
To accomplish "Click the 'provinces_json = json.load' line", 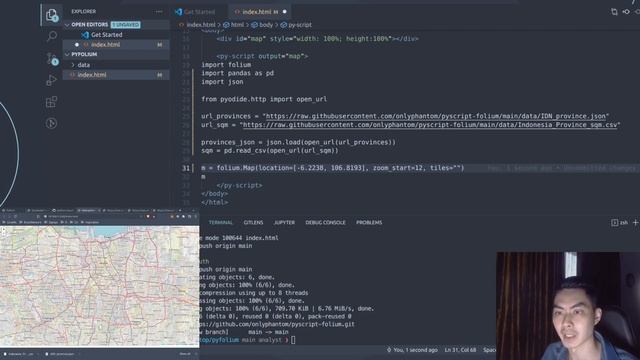I will click(298, 142).
